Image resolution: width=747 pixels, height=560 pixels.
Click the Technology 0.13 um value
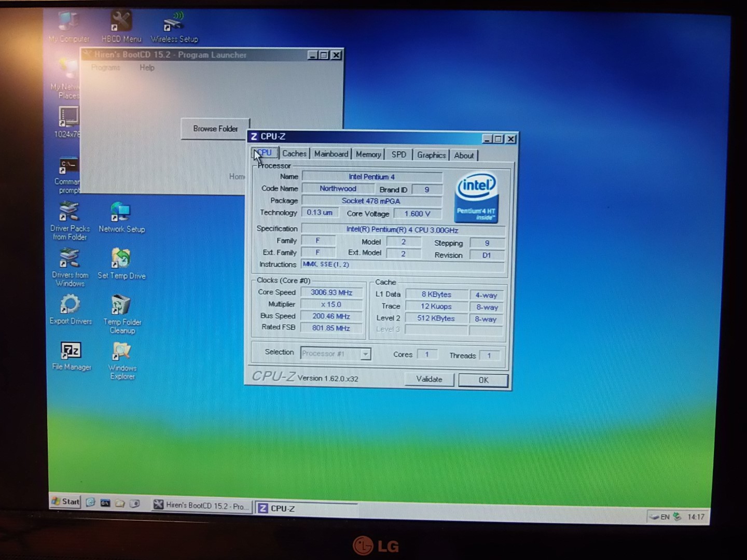coord(320,213)
